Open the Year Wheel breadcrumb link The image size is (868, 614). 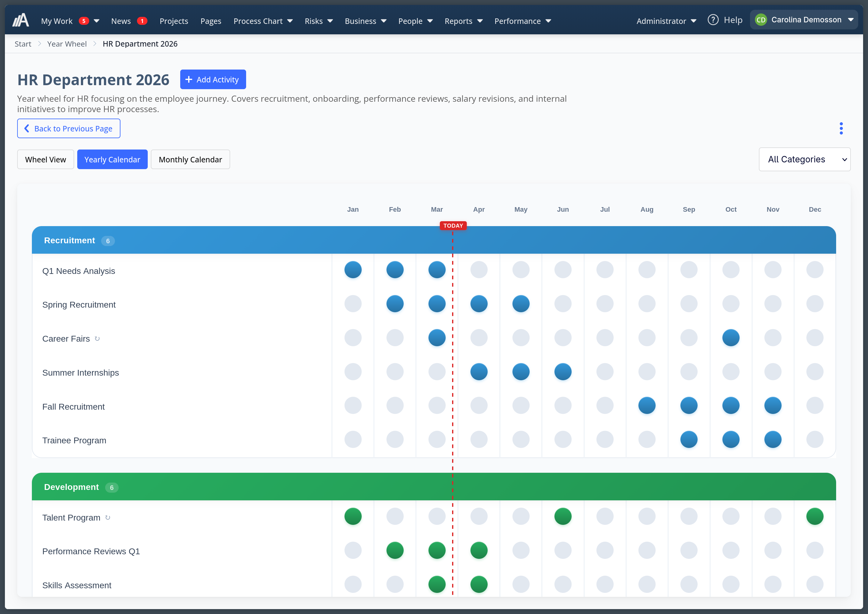point(67,44)
